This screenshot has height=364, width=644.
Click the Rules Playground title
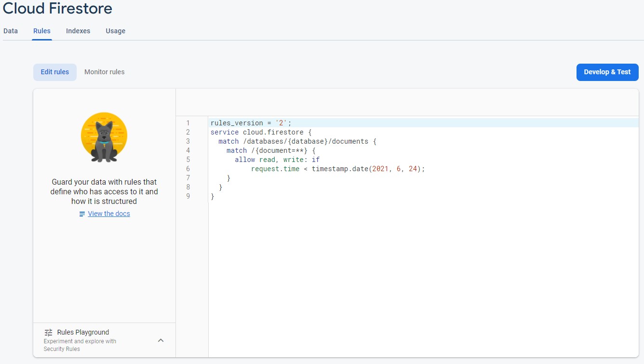(x=83, y=332)
